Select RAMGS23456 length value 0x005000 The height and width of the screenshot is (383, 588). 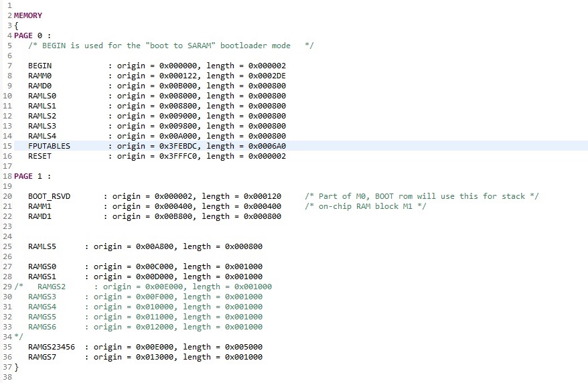pyautogui.click(x=244, y=347)
